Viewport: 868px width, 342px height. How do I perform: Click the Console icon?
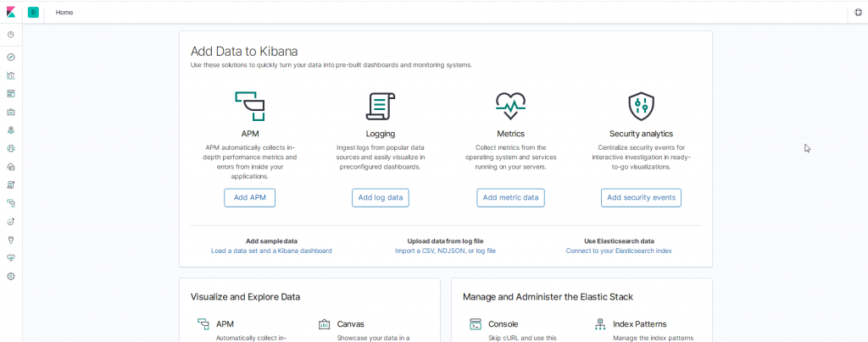(x=475, y=324)
